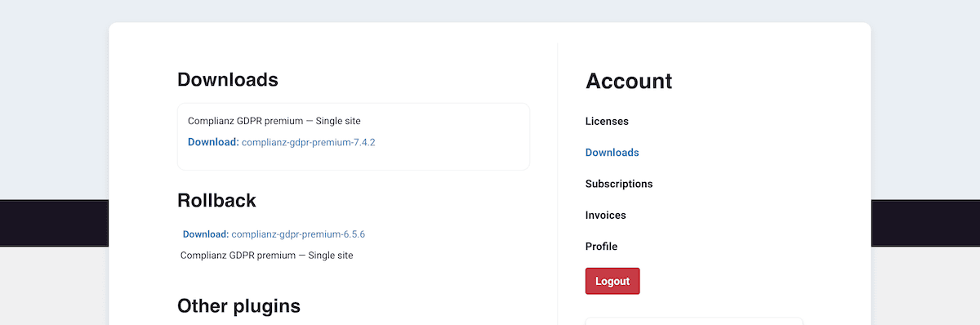Open Profile in Account menu
980x325 pixels.
click(601, 247)
